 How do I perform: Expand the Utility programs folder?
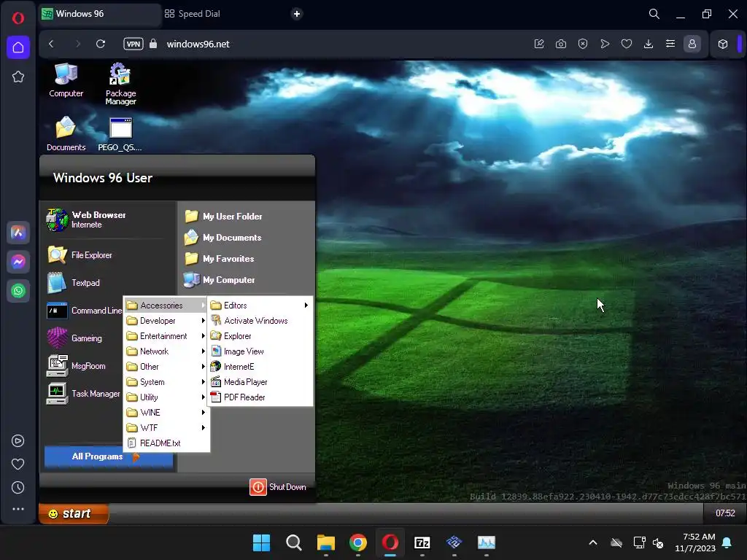[166, 397]
